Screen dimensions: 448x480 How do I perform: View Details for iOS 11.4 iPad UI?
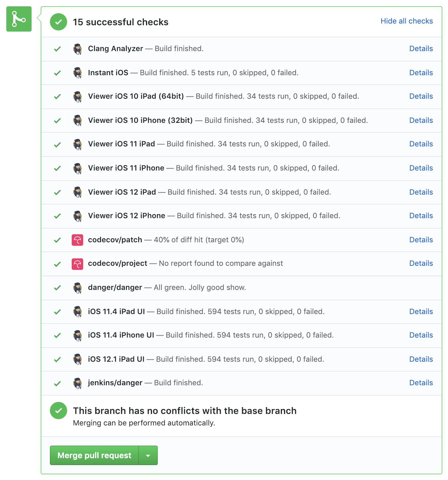(421, 311)
